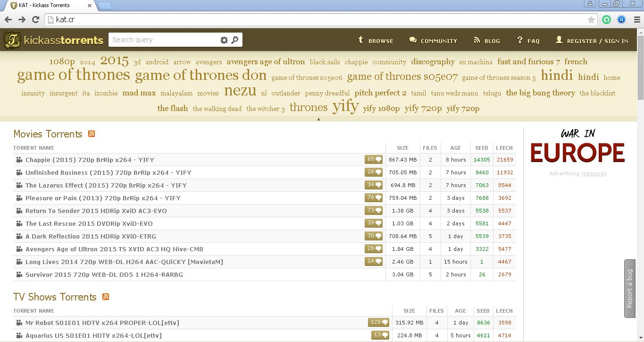Click the green extension icon in toolbar
The image size is (644, 342).
(x=607, y=19)
